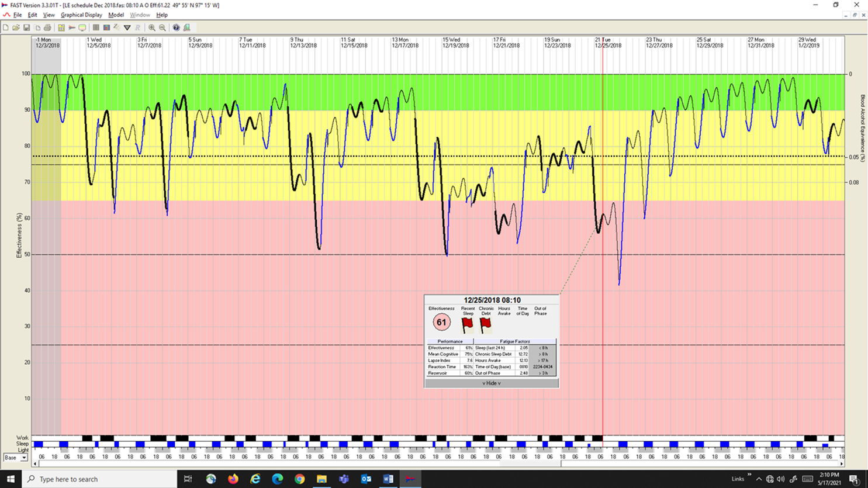Open the table grid view icon
This screenshot has height=488, width=868.
tap(96, 27)
